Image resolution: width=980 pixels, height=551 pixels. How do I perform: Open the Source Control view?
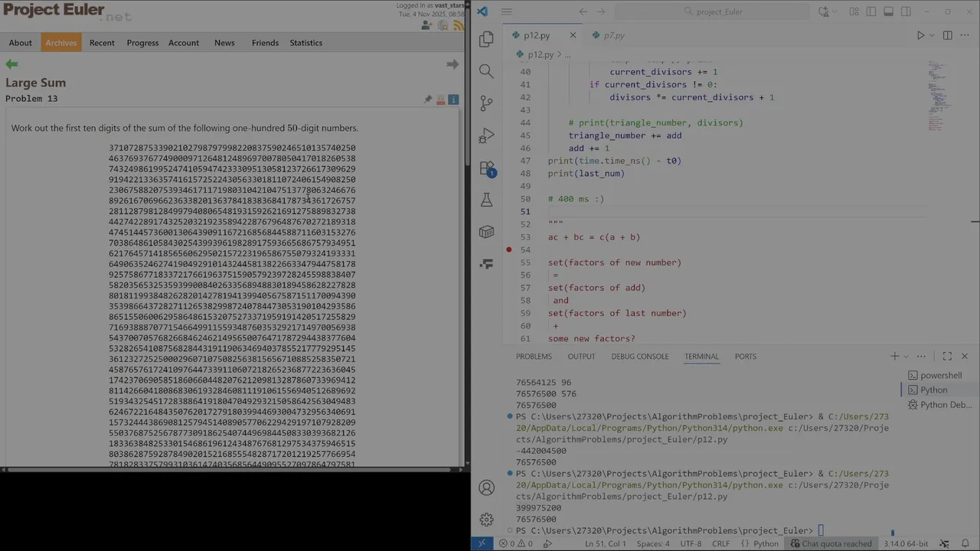click(x=486, y=103)
